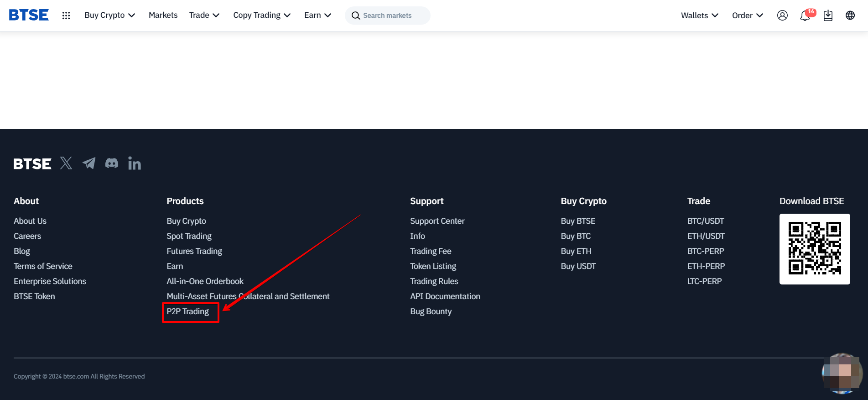
Task: Open ETH-PERP trade link
Action: click(x=706, y=266)
